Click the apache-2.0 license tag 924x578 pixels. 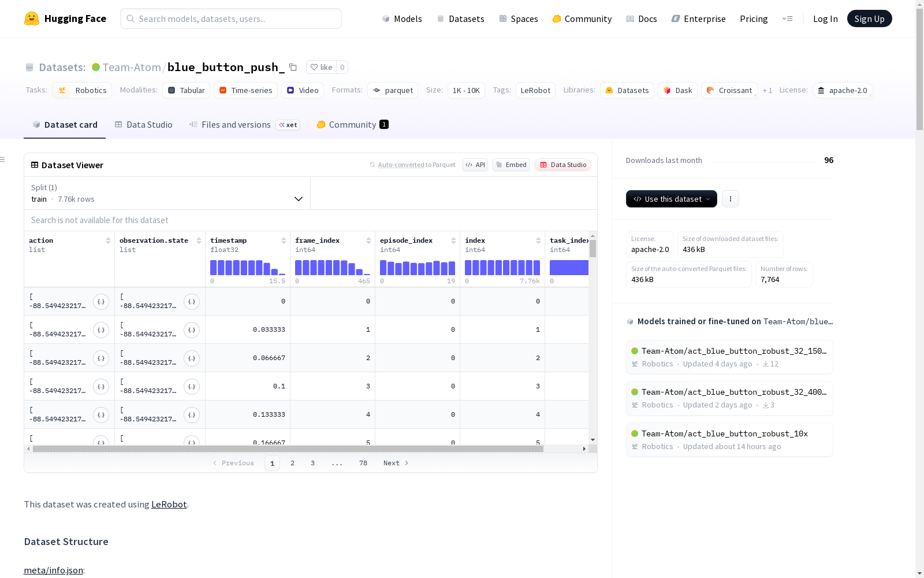[x=843, y=90]
